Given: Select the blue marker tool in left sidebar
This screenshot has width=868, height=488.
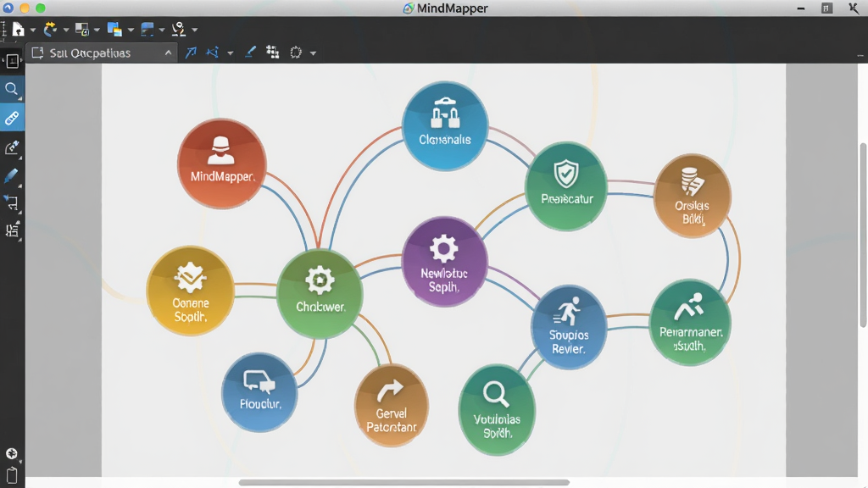Looking at the screenshot, I should click(x=12, y=175).
